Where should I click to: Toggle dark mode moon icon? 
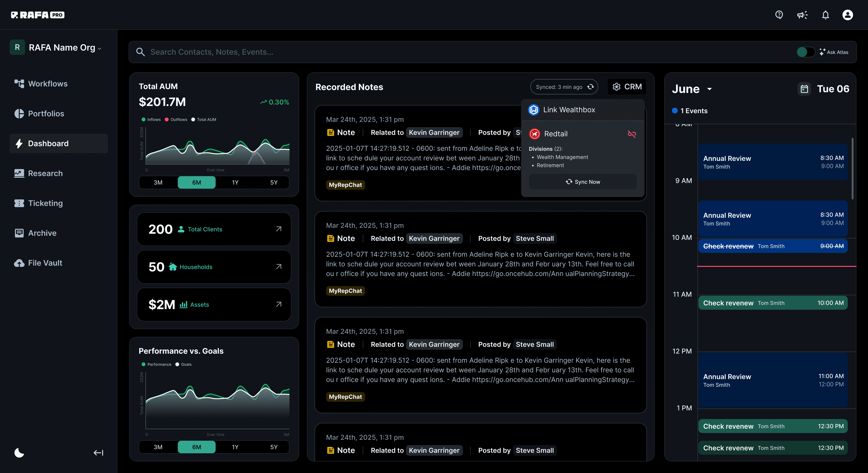(x=19, y=453)
